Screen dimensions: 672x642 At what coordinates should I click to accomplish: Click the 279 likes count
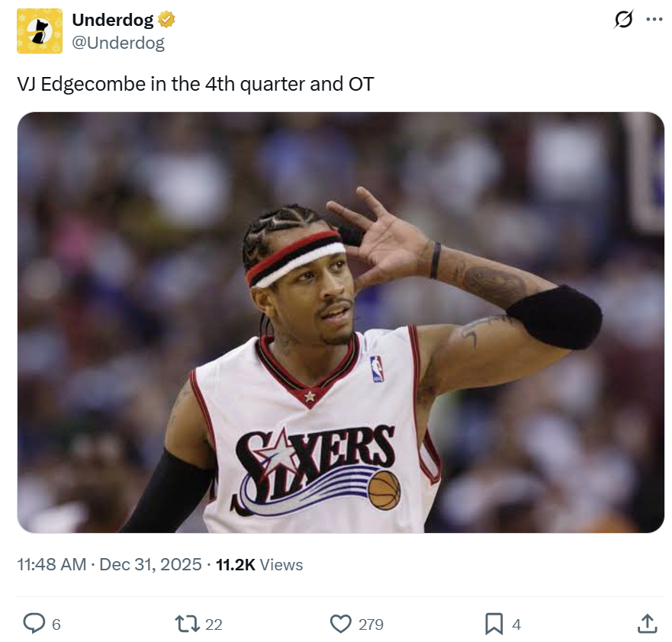click(371, 624)
